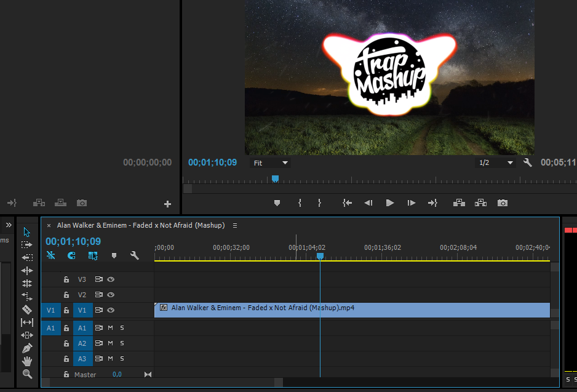Open the Fit zoom level dropdown
The width and height of the screenshot is (577, 392).
pos(271,162)
